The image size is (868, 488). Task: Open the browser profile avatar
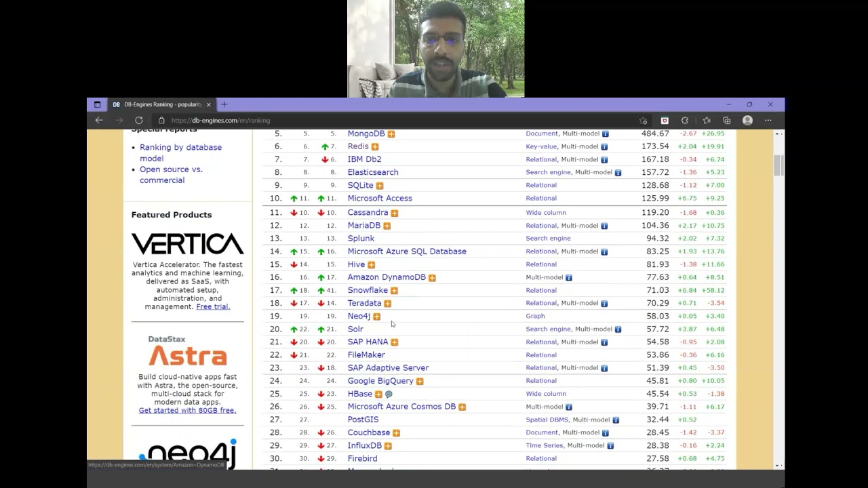tap(747, 120)
